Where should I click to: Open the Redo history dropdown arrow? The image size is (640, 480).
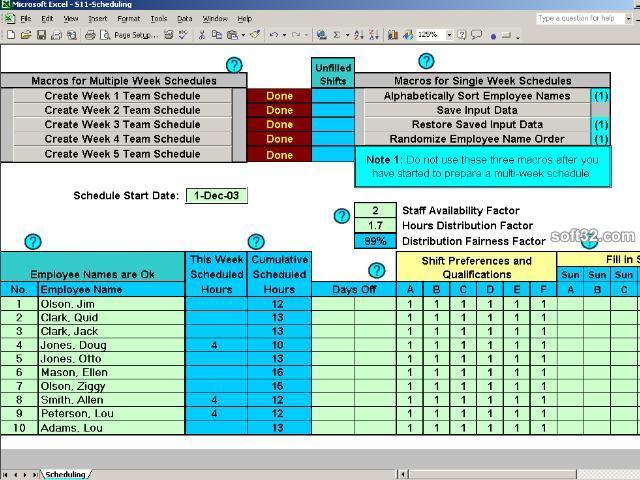[x=307, y=36]
